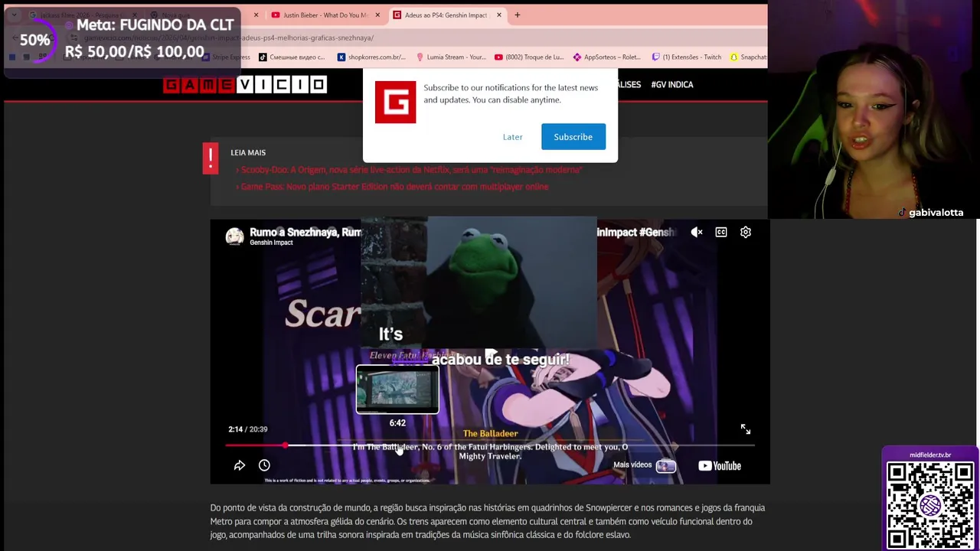Open the shopkorres.com.br bookmark
Viewport: 980px width, 551px height.
371,57
